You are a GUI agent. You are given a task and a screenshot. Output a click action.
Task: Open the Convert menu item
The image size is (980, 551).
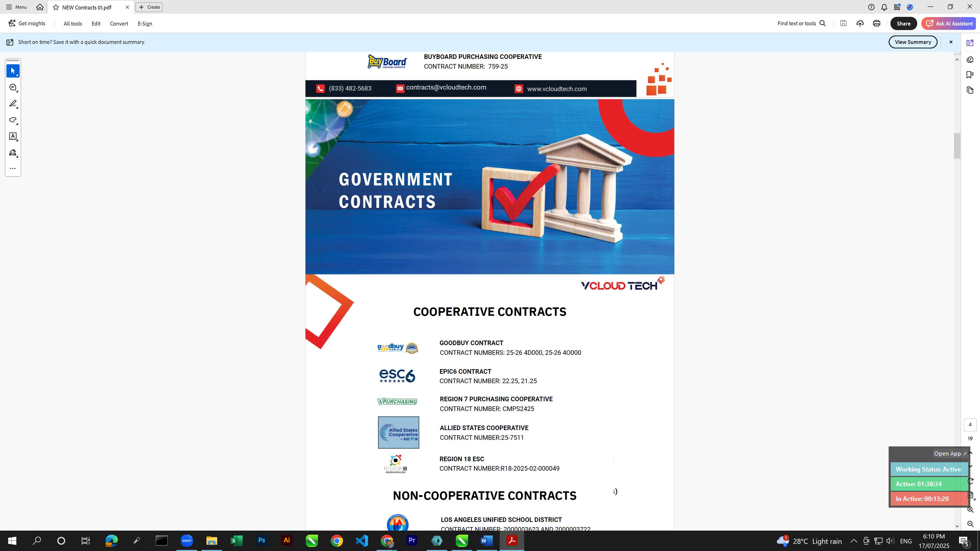click(x=119, y=23)
